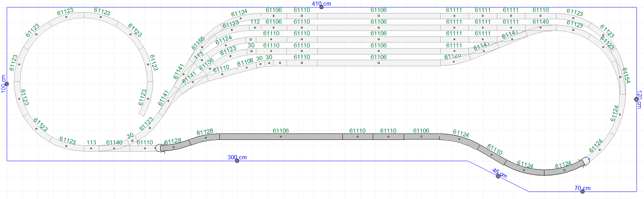644x199 pixels.
Task: Click left end connector of dark track
Action: click(160, 148)
